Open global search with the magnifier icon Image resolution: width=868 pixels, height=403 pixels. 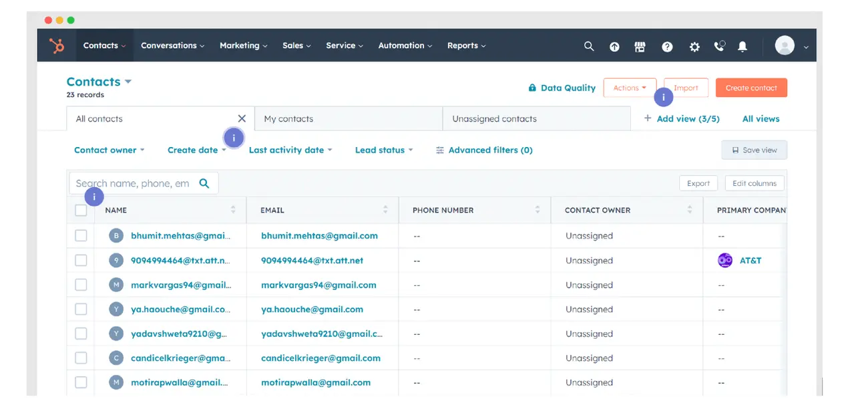[x=588, y=46]
